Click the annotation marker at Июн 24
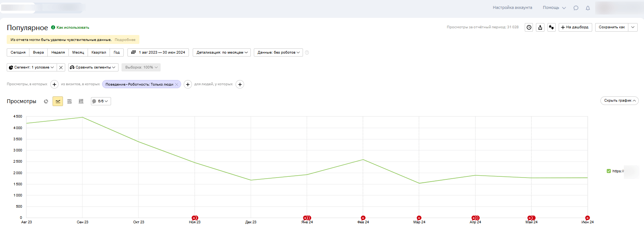 coord(587,218)
